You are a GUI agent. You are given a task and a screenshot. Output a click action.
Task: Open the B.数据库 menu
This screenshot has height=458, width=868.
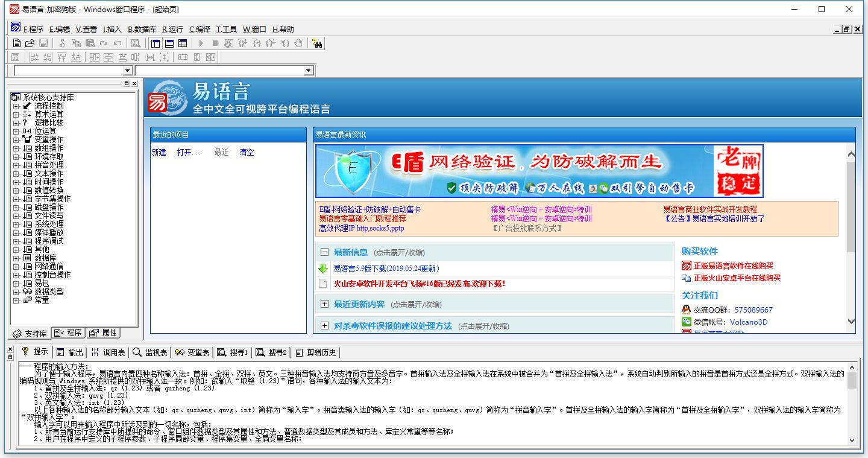click(x=142, y=29)
